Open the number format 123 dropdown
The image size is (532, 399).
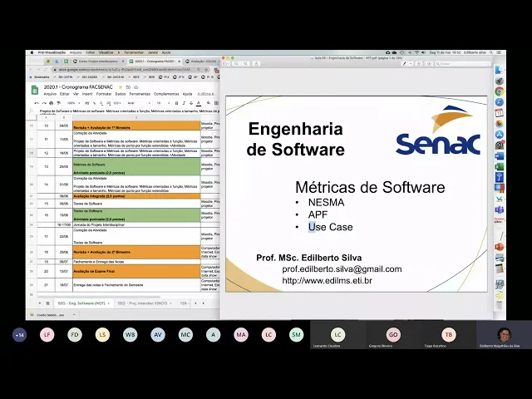[x=117, y=103]
